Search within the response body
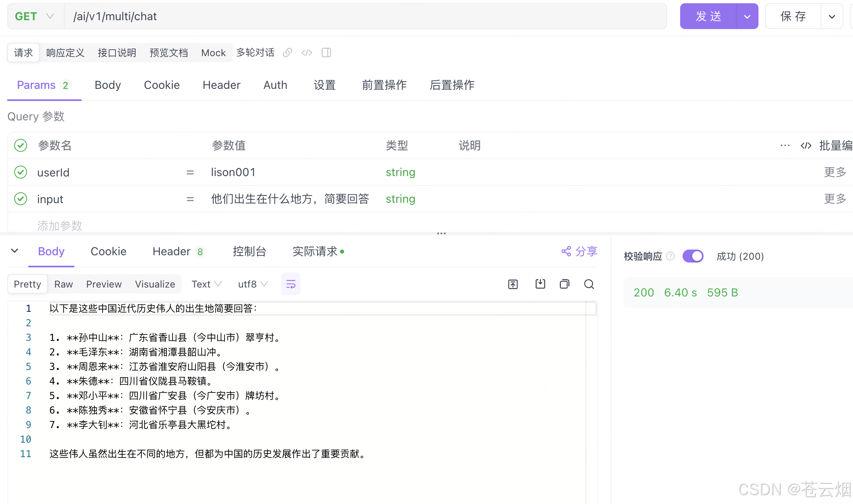 589,284
